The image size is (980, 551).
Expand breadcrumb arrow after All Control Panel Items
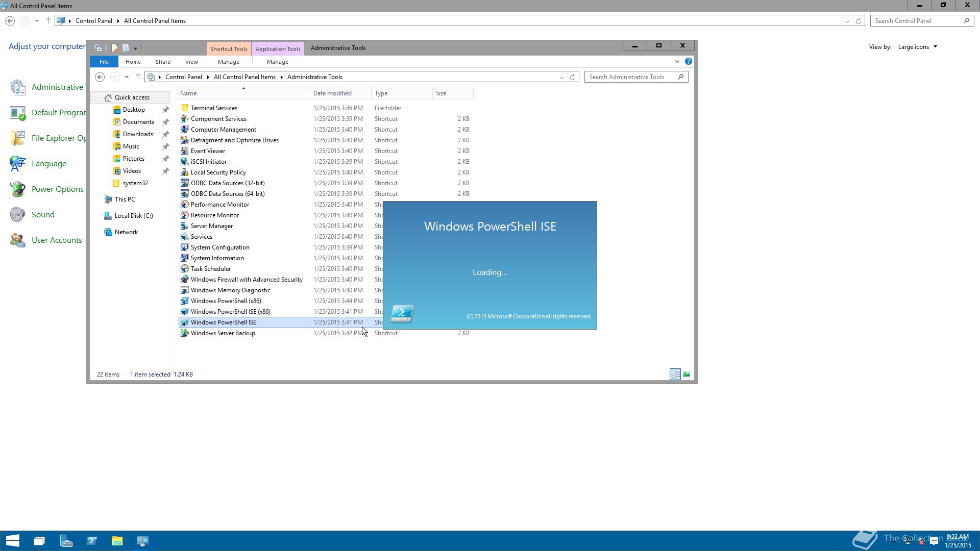[x=281, y=77]
